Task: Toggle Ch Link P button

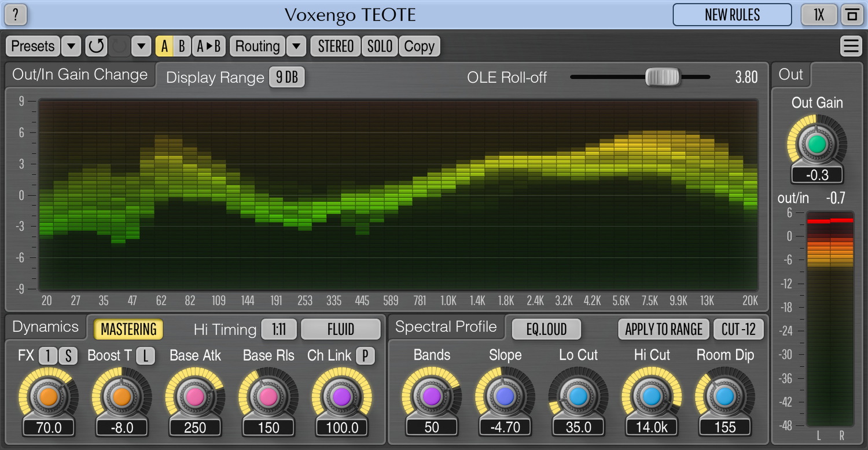Action: point(365,356)
